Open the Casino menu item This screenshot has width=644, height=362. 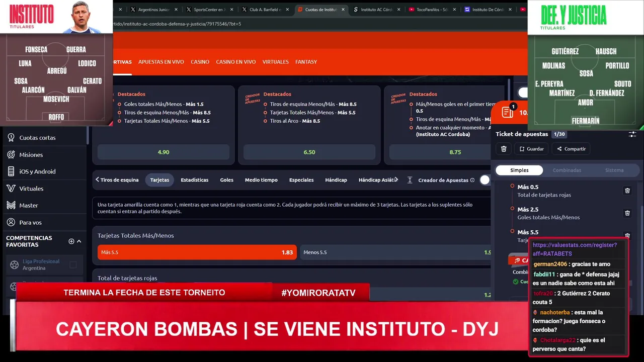coord(200,62)
